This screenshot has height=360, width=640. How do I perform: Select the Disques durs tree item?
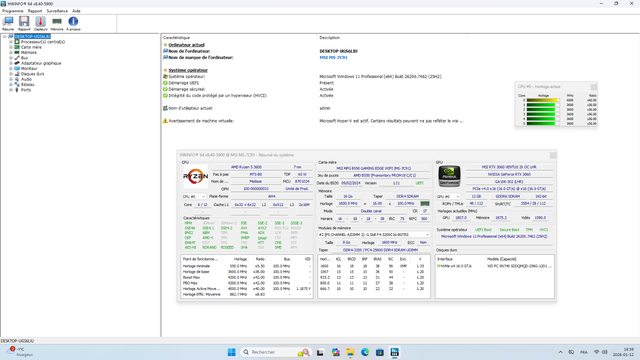pyautogui.click(x=32, y=74)
